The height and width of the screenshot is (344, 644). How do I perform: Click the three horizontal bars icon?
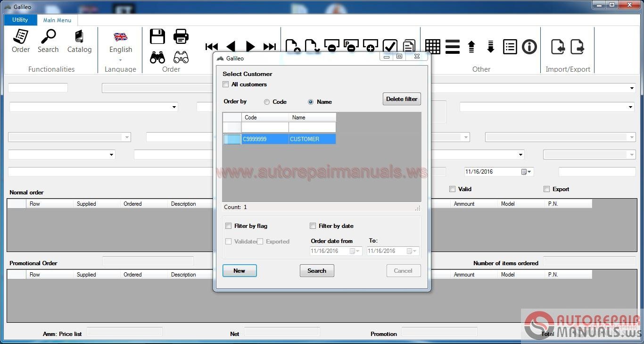pos(453,47)
